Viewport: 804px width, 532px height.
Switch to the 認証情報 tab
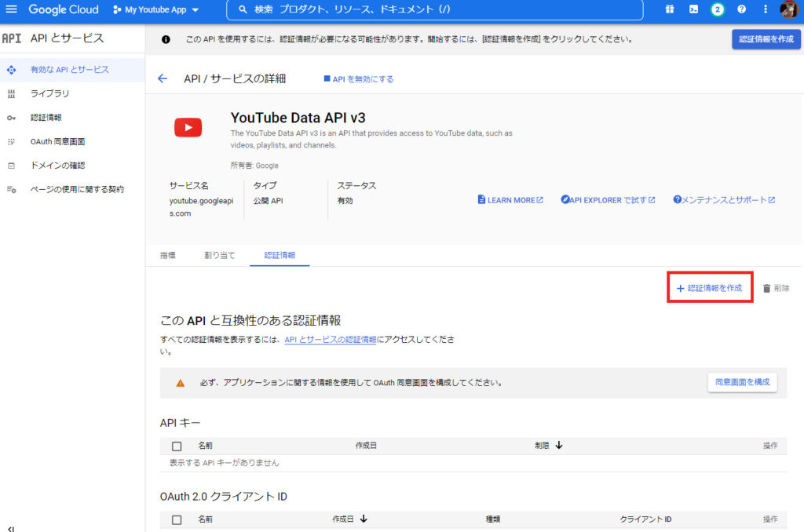click(x=280, y=255)
